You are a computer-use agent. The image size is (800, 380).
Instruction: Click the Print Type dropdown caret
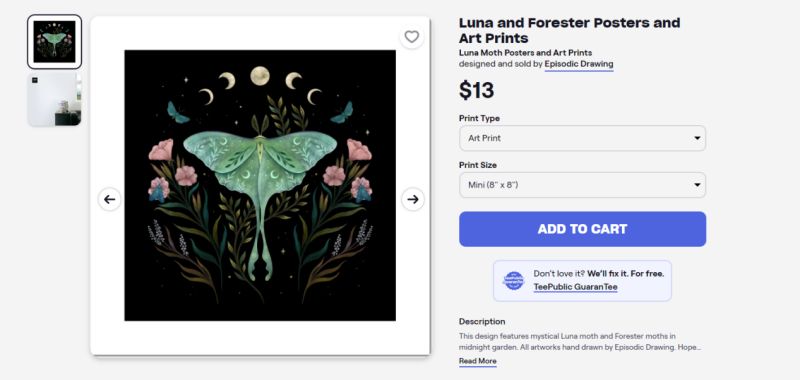697,138
